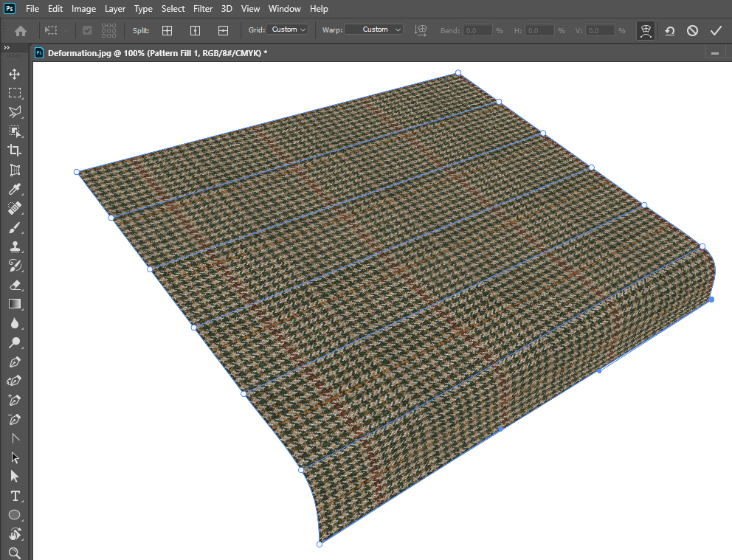Split the warp vertically
732x560 pixels.
point(195,30)
